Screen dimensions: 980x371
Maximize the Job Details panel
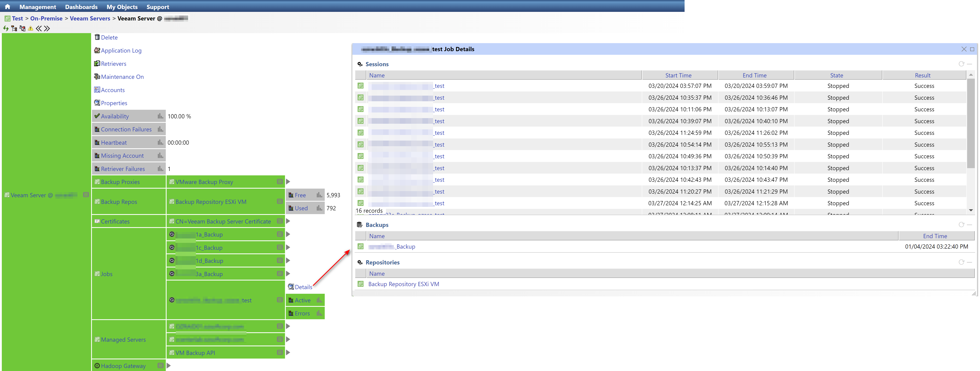pos(972,49)
